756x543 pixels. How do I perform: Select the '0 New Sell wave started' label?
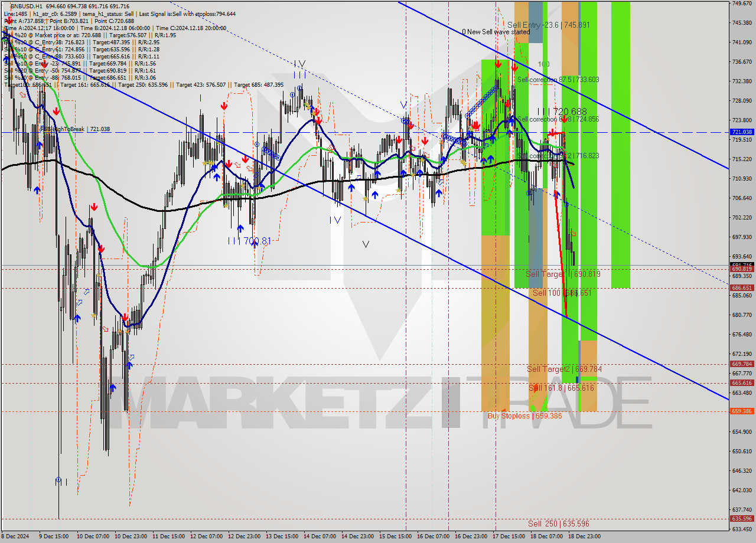click(496, 32)
